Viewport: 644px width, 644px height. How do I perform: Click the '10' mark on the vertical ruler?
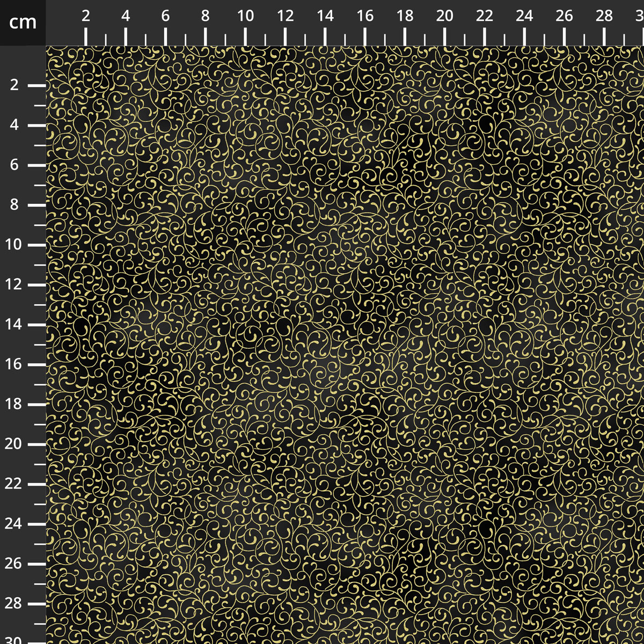click(x=13, y=245)
